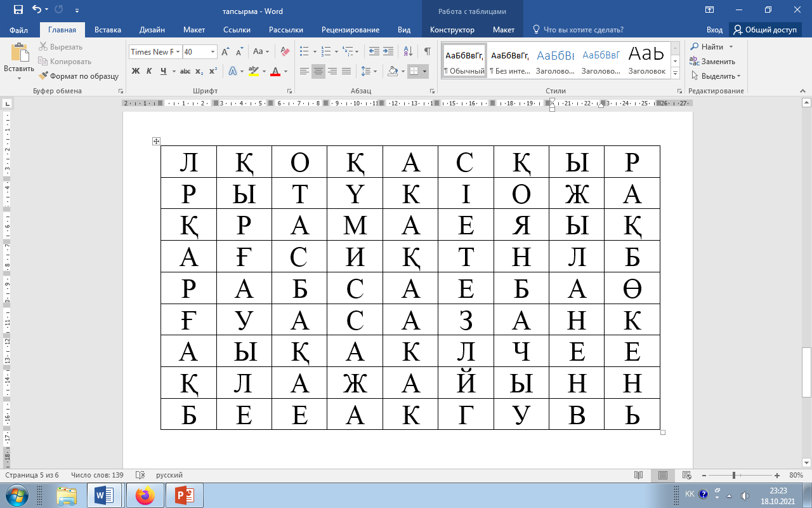Click the table move handle icon

157,141
